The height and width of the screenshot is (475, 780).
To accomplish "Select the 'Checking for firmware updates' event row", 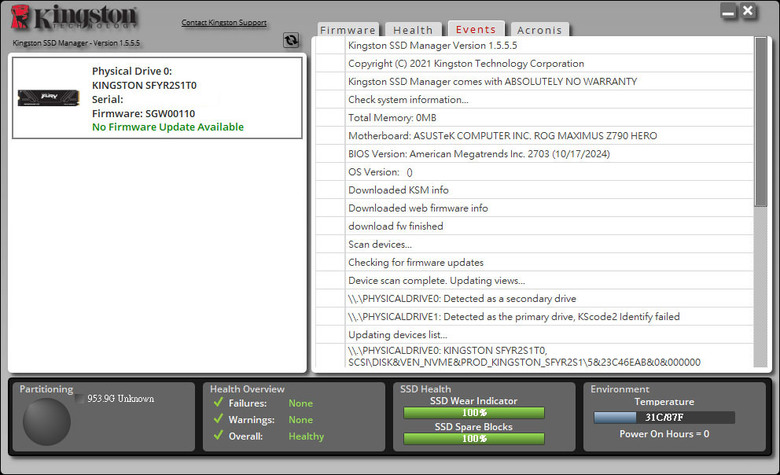I will pyautogui.click(x=534, y=262).
